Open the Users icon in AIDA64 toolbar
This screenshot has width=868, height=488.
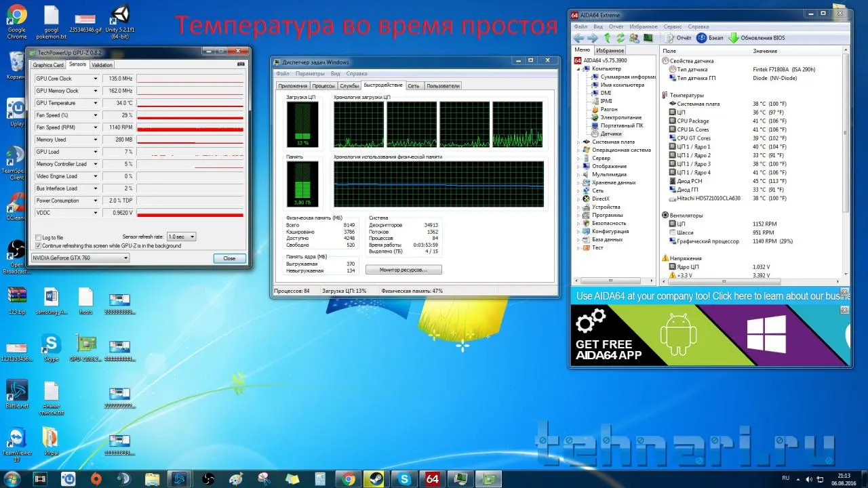tap(635, 38)
